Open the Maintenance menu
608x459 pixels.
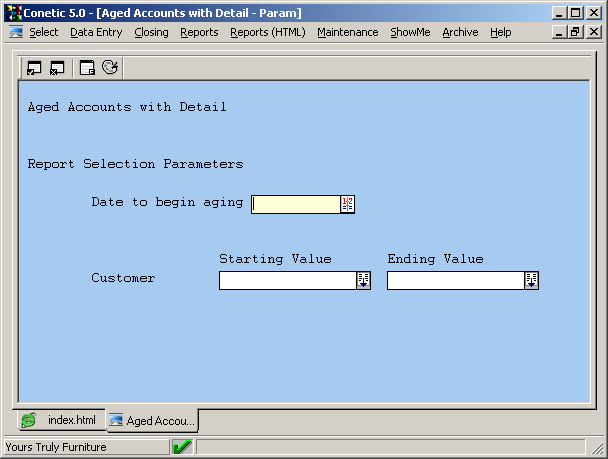(347, 32)
